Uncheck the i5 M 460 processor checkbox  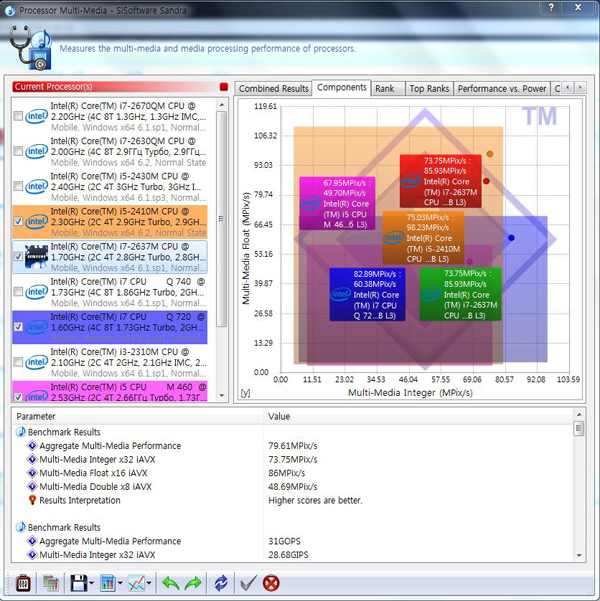[18, 397]
